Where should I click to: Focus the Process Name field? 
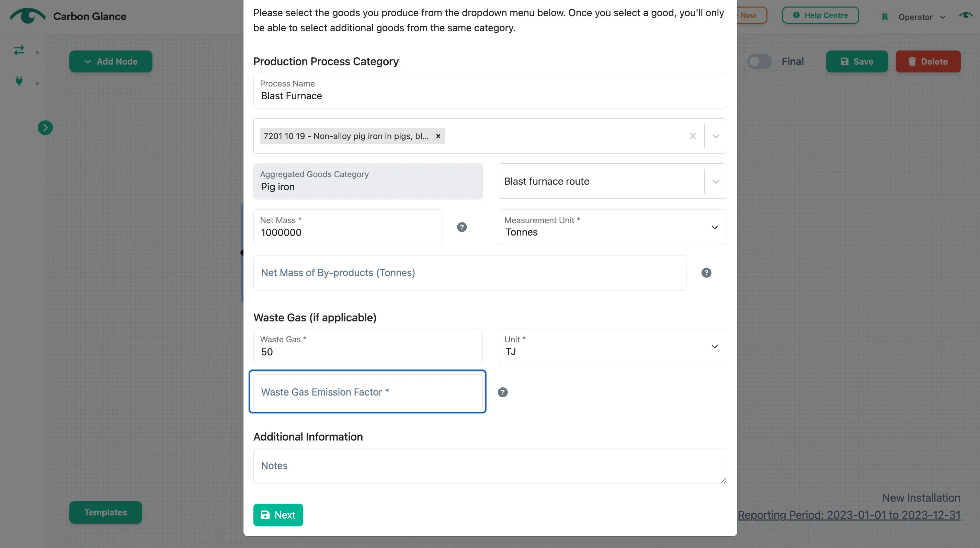point(490,91)
